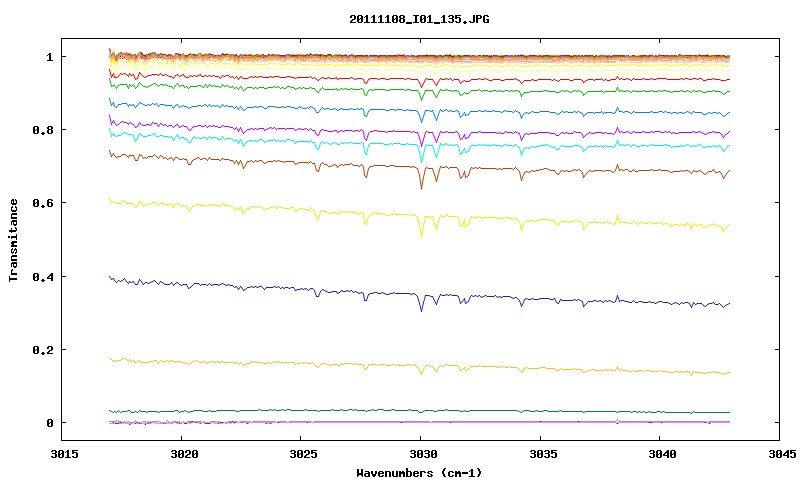
Task: Click the y-axis tick label 0
Action: point(49,423)
